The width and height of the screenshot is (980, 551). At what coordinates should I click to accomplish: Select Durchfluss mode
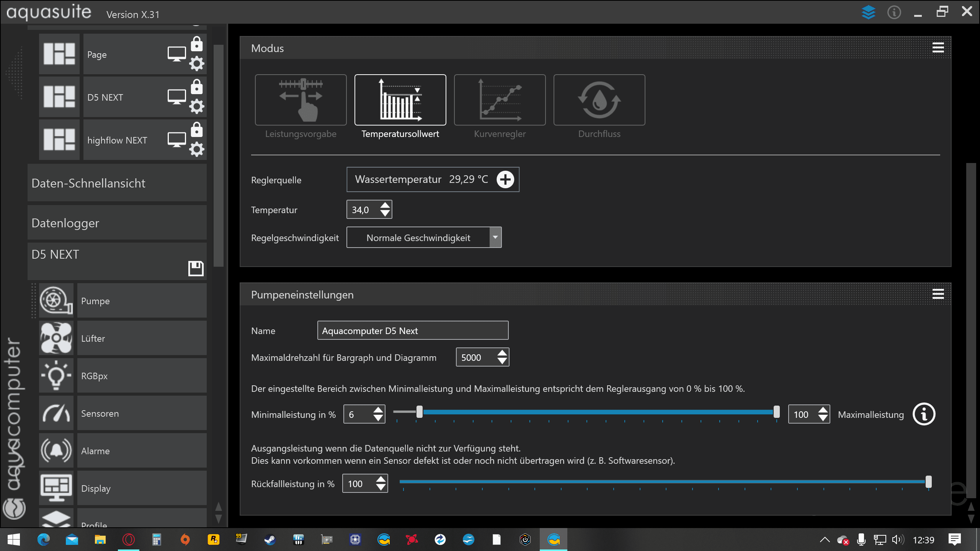[599, 100]
